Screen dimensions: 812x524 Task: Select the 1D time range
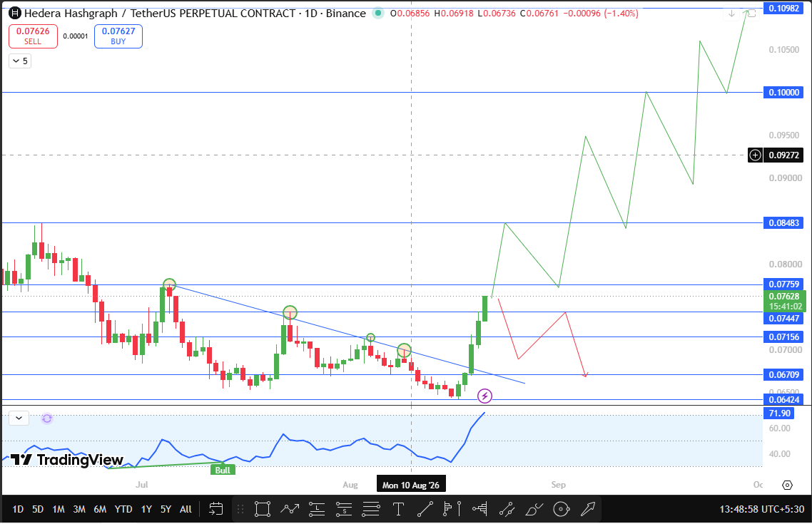18,509
